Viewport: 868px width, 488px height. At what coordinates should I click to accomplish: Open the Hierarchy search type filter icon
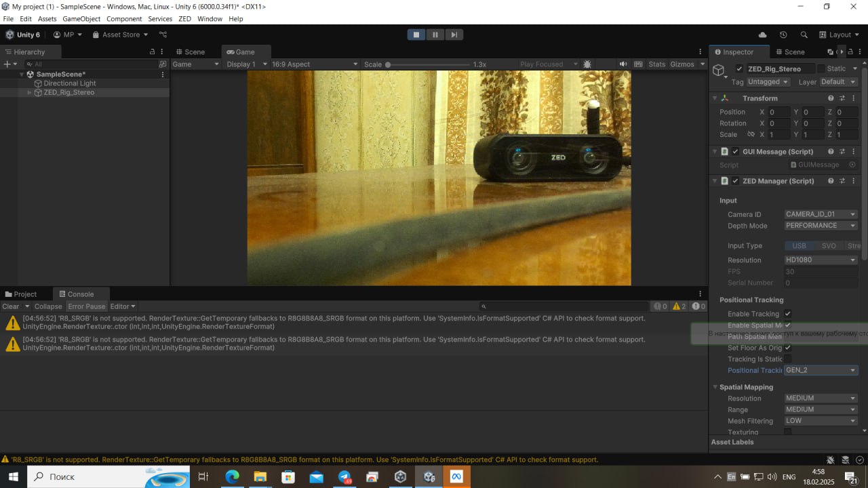pyautogui.click(x=163, y=64)
